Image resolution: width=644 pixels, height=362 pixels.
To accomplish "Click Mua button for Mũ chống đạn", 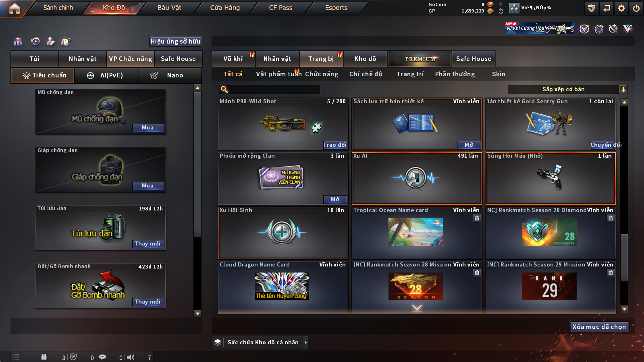I will point(148,128).
